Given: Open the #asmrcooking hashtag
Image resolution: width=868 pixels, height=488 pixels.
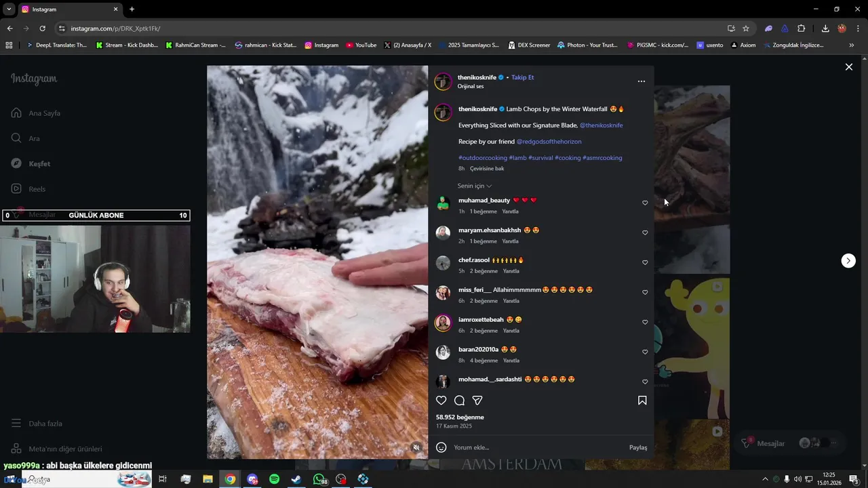Looking at the screenshot, I should 602,158.
